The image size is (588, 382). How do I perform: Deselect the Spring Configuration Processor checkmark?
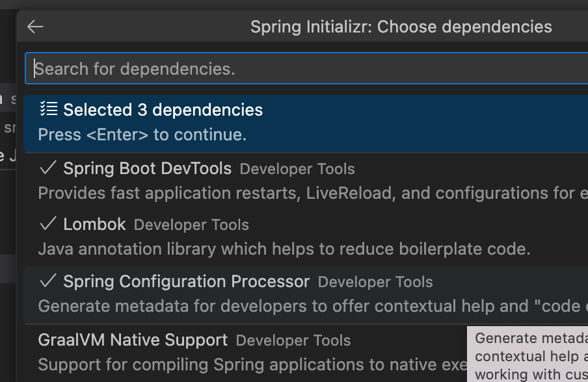coord(48,281)
